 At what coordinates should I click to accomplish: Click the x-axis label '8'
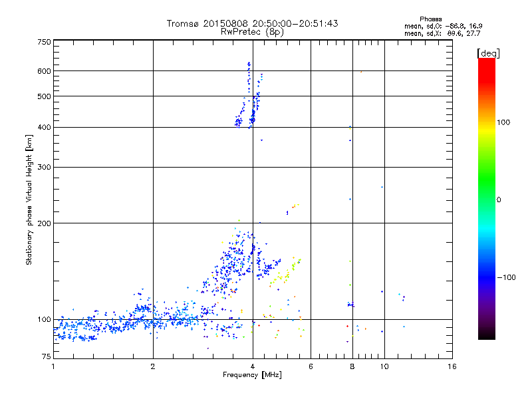click(x=352, y=366)
